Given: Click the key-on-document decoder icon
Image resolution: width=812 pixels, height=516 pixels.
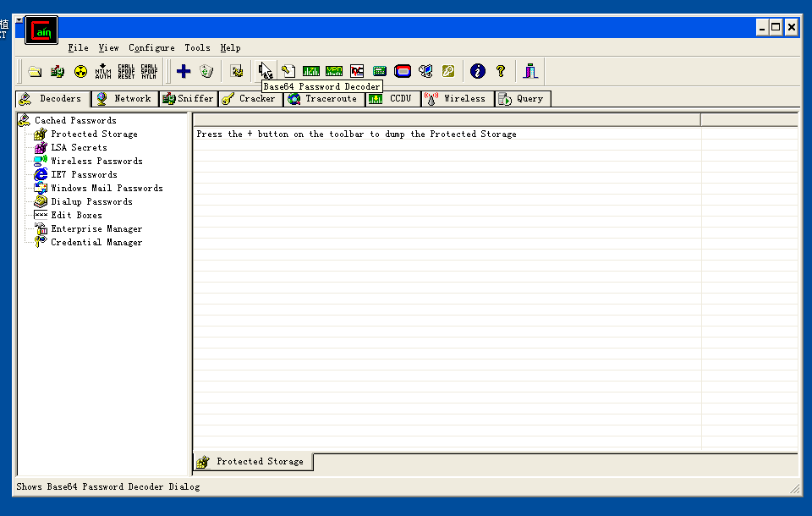Looking at the screenshot, I should [288, 72].
